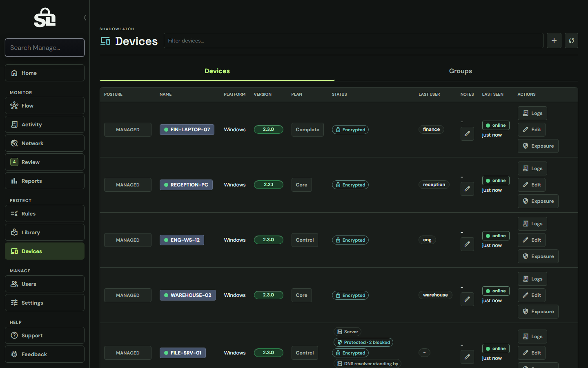View Exposure for FIN-LAPTOP-07
The image size is (588, 368).
pos(538,146)
